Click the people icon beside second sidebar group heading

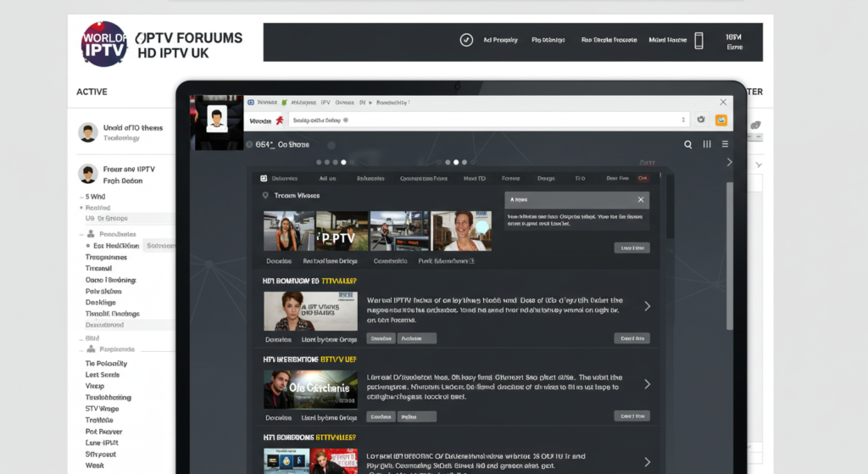tap(91, 349)
